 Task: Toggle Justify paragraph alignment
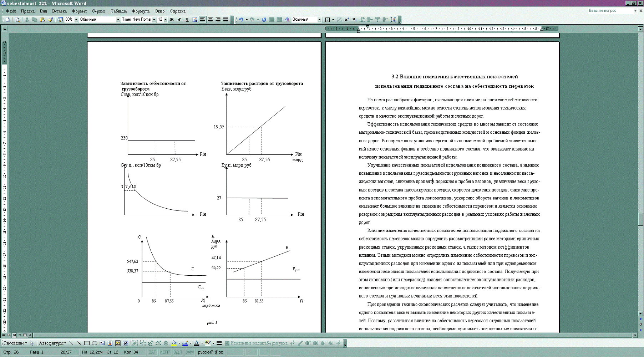[226, 20]
